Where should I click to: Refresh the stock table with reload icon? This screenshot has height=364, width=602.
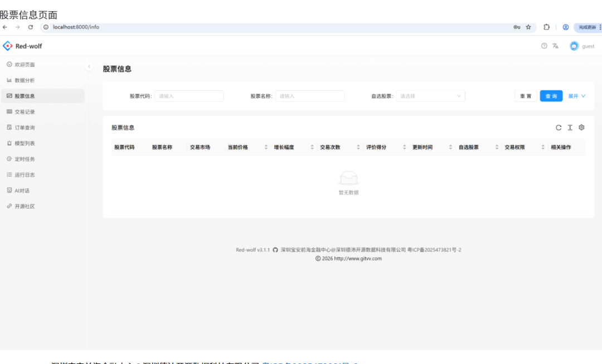pyautogui.click(x=559, y=128)
